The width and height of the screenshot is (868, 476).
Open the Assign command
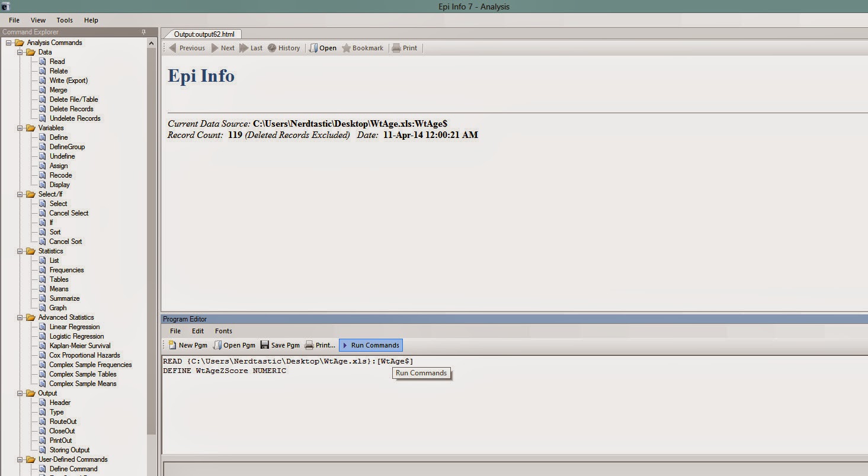point(59,166)
